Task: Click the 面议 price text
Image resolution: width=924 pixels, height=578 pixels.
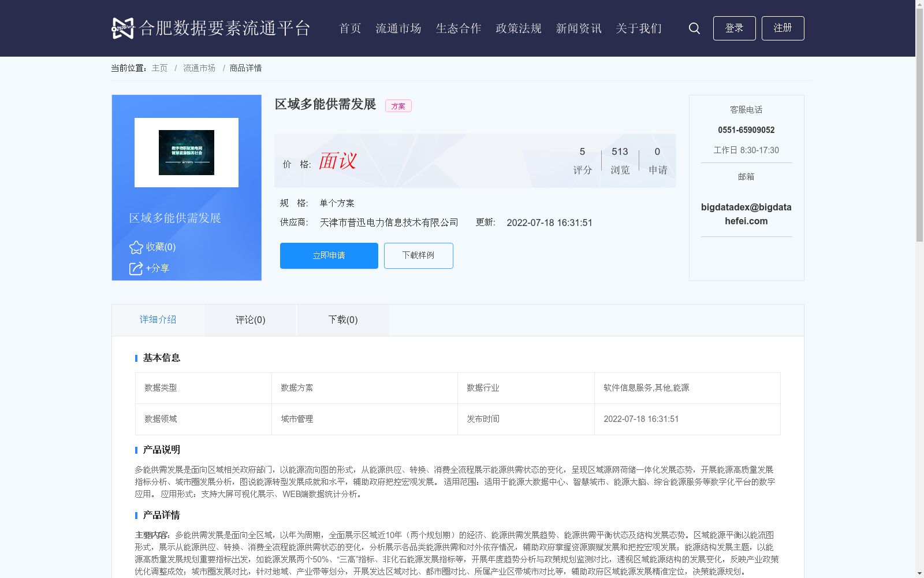Action: 337,161
